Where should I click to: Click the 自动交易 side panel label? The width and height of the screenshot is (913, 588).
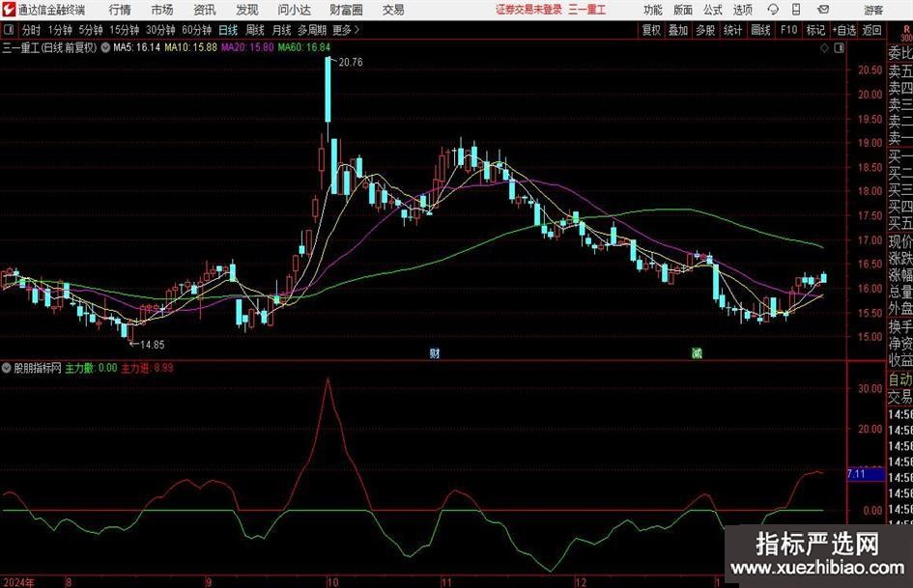point(900,388)
